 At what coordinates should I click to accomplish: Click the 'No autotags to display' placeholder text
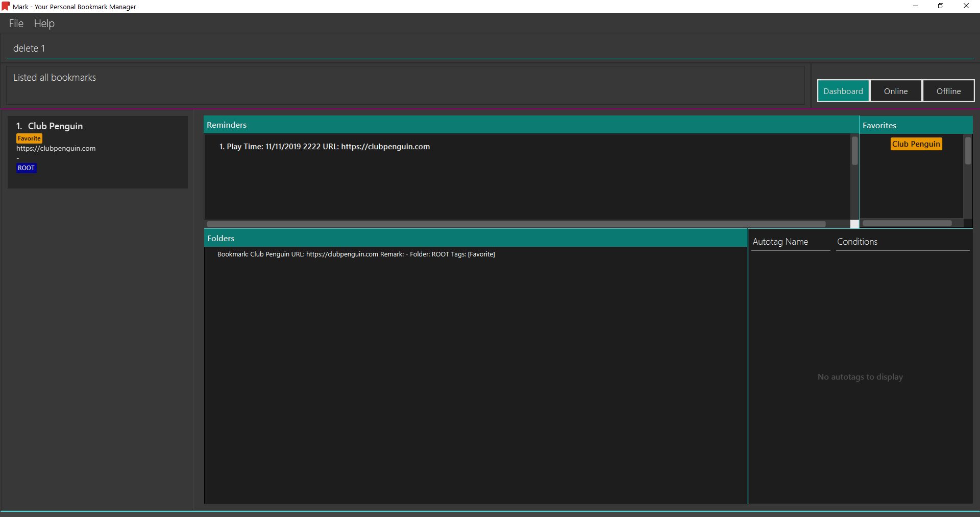tap(860, 377)
